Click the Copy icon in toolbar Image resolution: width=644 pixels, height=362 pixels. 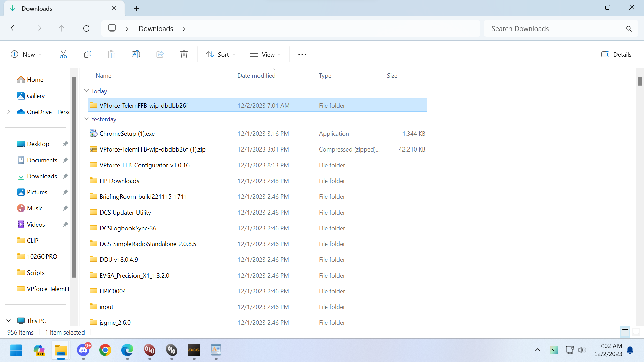(87, 54)
